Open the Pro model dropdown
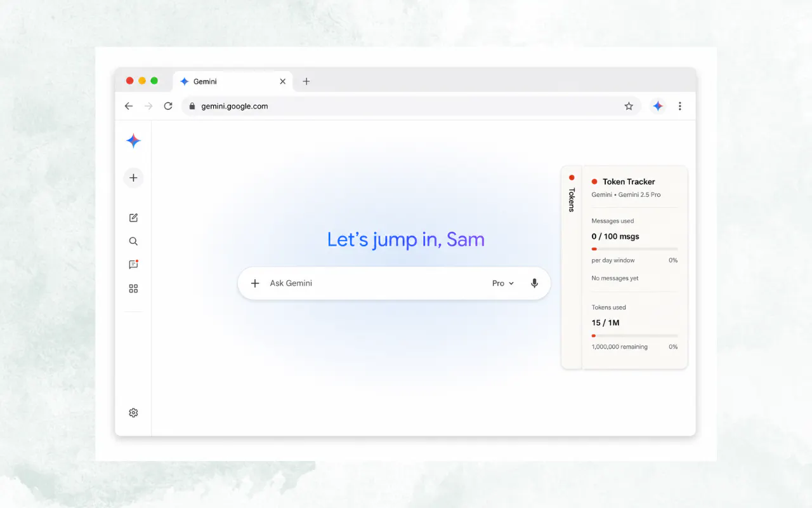Image resolution: width=812 pixels, height=508 pixels. pyautogui.click(x=503, y=283)
